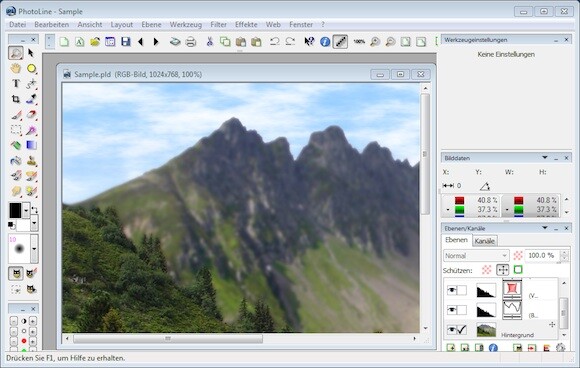Open layer info button in layers panel
Image resolution: width=580 pixels, height=368 pixels.
493,347
